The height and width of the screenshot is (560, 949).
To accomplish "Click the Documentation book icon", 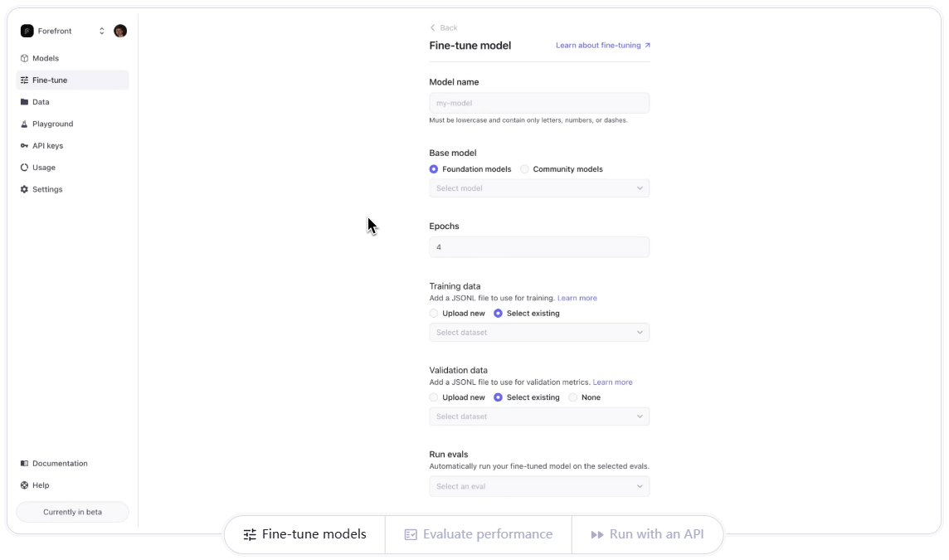I will coord(25,464).
